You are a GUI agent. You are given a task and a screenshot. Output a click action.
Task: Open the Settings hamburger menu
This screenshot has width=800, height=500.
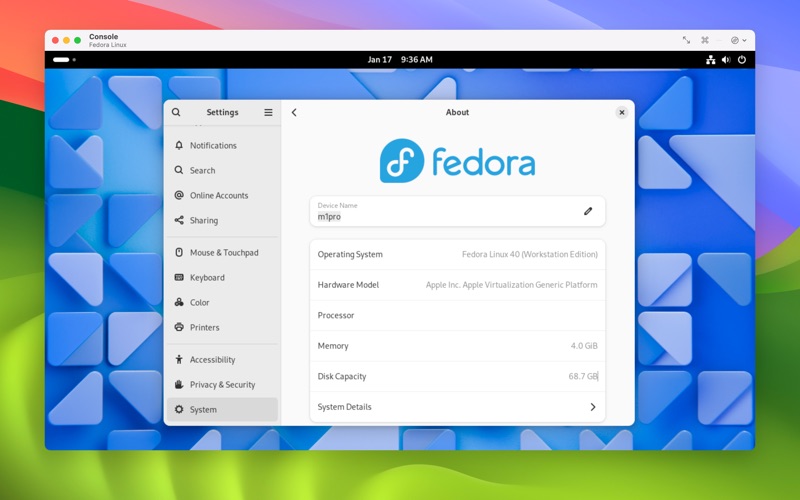pos(268,112)
